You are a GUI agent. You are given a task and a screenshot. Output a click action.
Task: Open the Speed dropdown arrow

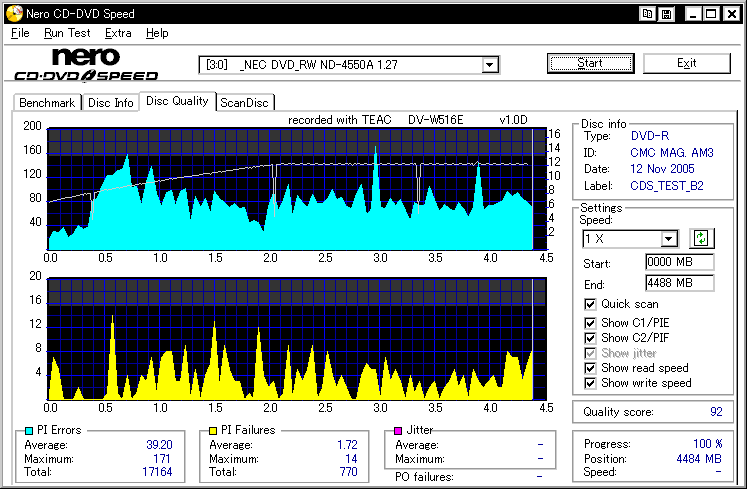[669, 238]
